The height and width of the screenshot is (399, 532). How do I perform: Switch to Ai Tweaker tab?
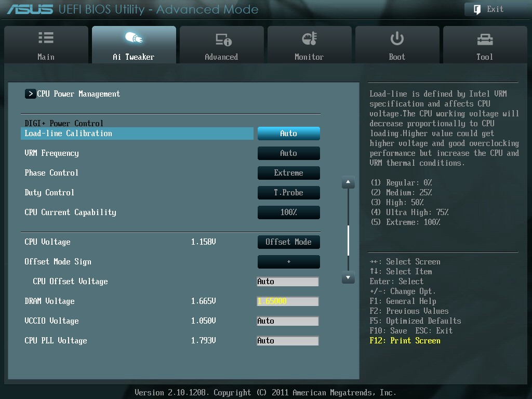(134, 45)
